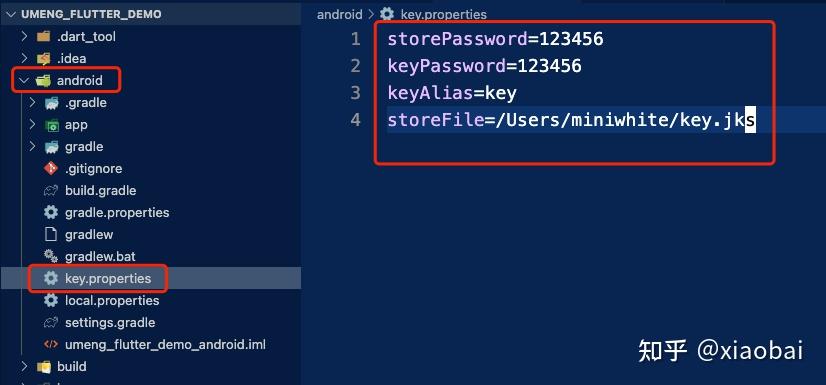
Task: Click the .dart_tool folder icon
Action: point(43,36)
